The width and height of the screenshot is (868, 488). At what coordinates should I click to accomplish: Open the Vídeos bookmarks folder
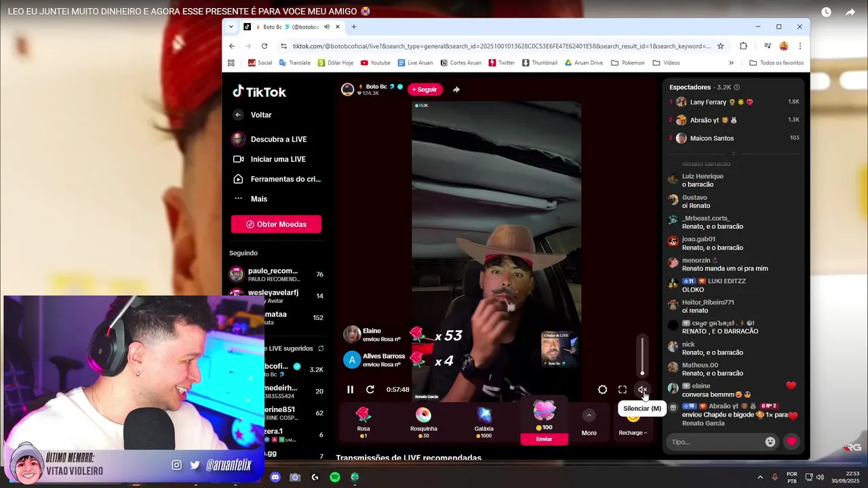(666, 63)
